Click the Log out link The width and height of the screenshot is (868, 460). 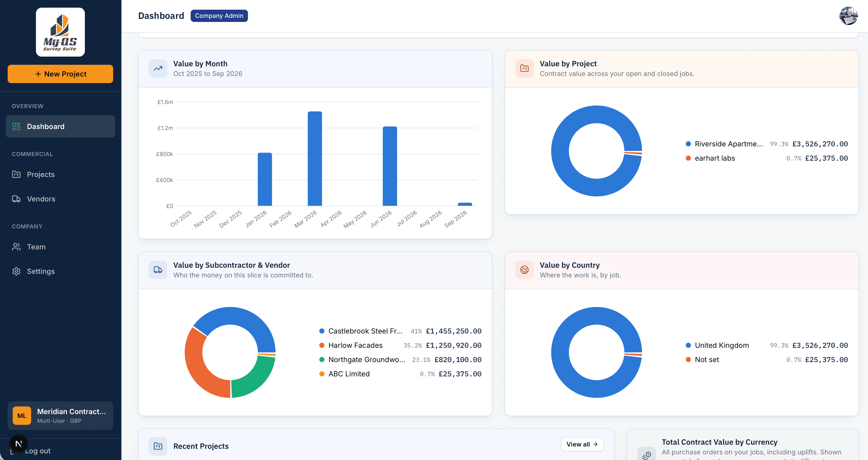tap(38, 451)
